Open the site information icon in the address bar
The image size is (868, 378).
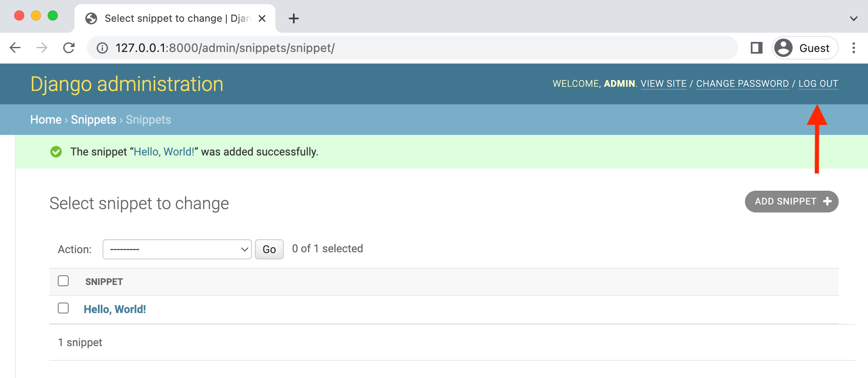point(102,48)
